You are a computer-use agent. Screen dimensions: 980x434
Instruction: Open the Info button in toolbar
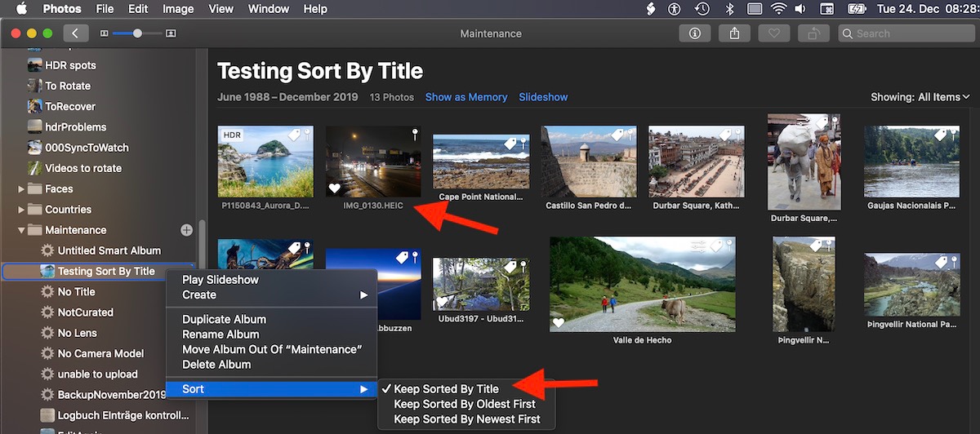(695, 33)
